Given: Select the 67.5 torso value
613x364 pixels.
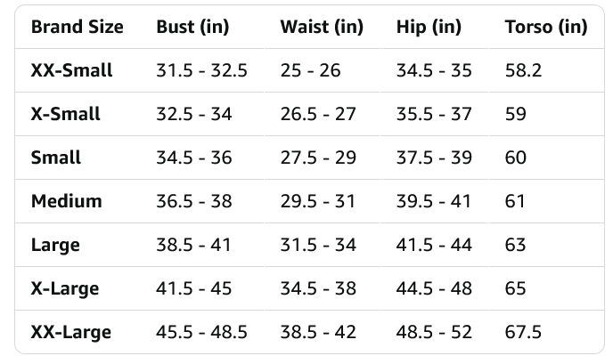Looking at the screenshot, I should point(523,332).
